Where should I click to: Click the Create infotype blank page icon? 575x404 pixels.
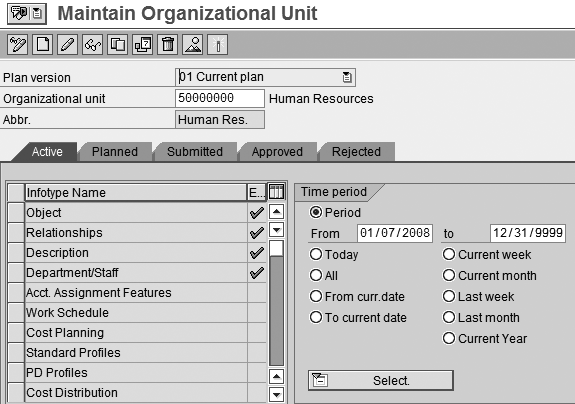[x=43, y=45]
